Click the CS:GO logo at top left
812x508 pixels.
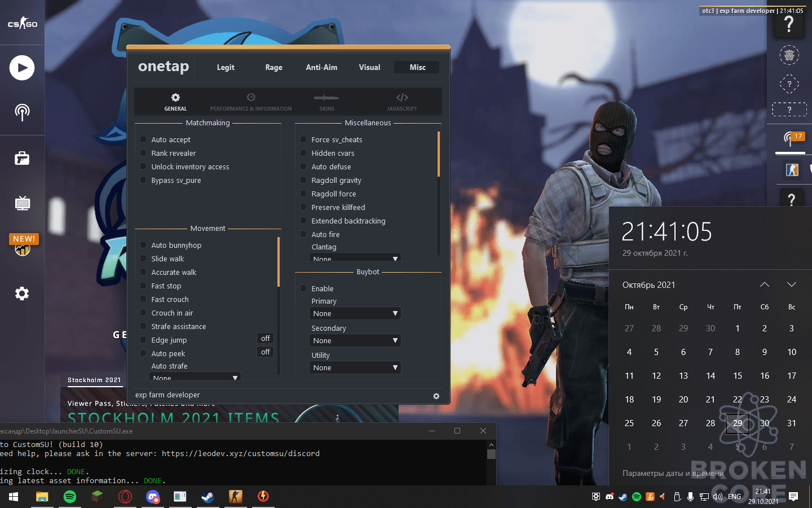[23, 23]
